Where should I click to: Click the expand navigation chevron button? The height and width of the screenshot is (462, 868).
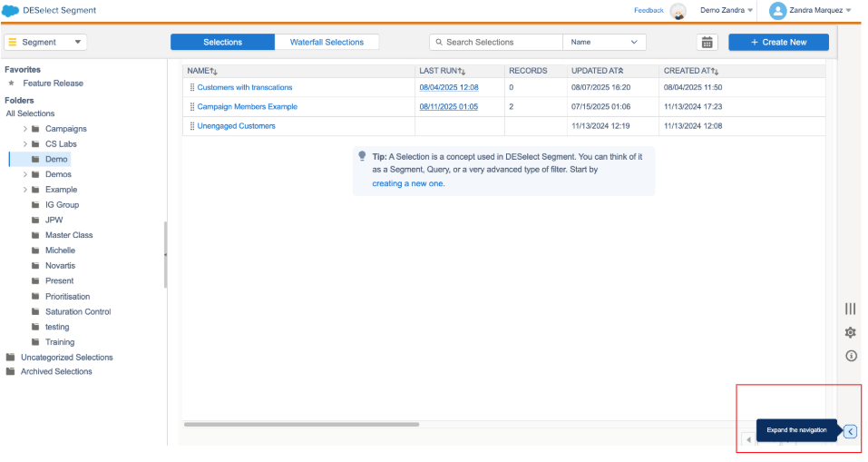[850, 431]
